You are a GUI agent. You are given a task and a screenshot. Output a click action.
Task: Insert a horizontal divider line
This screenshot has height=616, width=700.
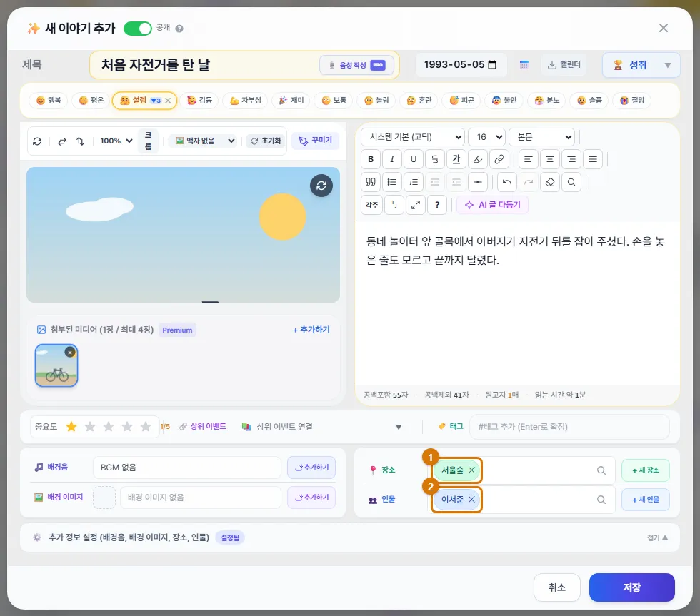click(478, 182)
